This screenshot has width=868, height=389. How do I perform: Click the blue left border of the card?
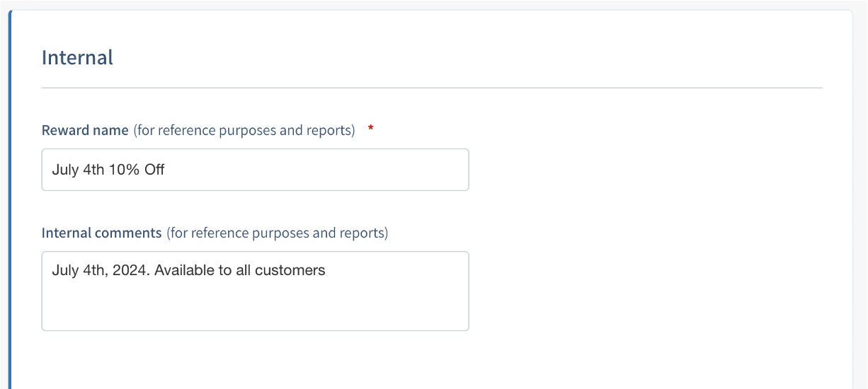[x=10, y=212]
